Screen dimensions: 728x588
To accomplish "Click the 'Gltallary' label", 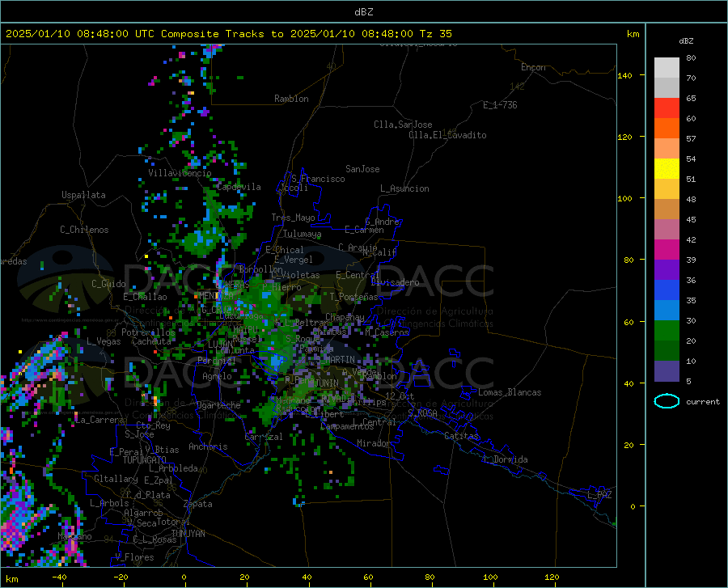I will 116,479.
